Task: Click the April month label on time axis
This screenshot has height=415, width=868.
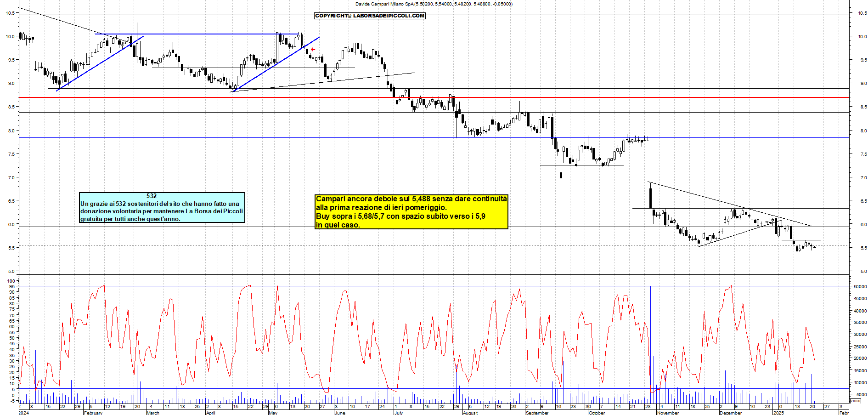Action: (x=211, y=413)
